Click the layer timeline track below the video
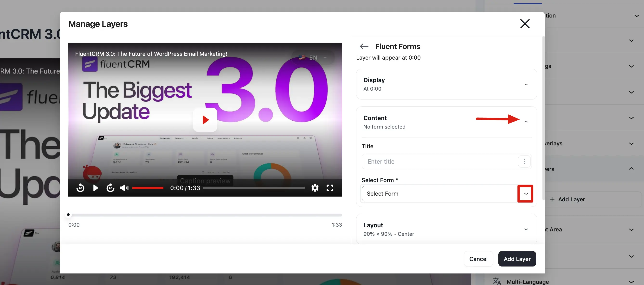 [x=205, y=215]
